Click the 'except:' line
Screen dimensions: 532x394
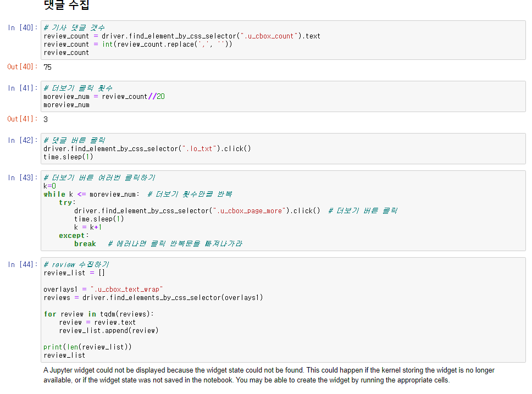[x=74, y=236]
